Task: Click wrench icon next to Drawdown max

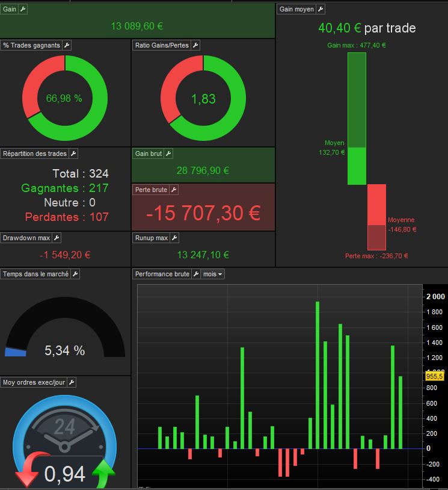Action: coord(57,238)
